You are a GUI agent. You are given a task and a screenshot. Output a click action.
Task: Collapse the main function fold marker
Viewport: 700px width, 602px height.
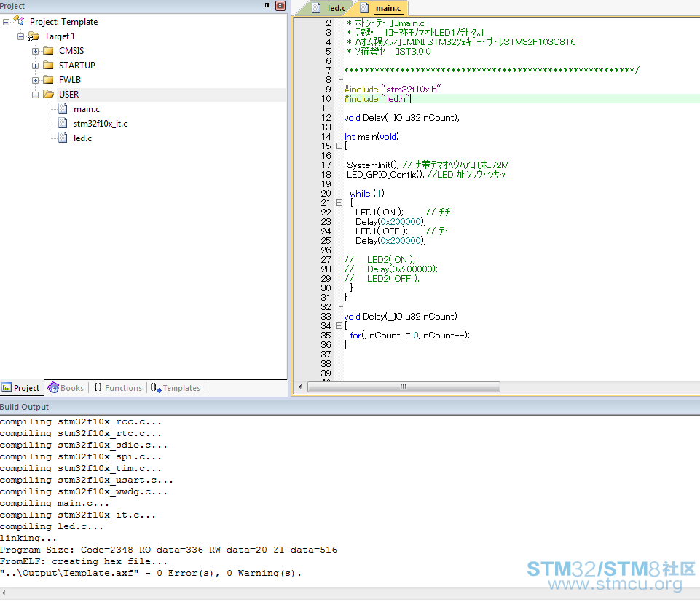339,146
